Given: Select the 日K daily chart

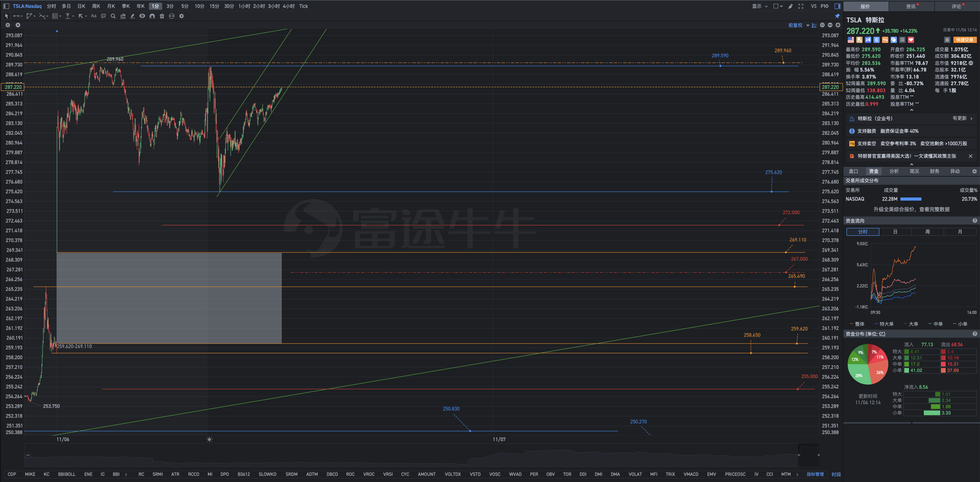Looking at the screenshot, I should coord(81,6).
